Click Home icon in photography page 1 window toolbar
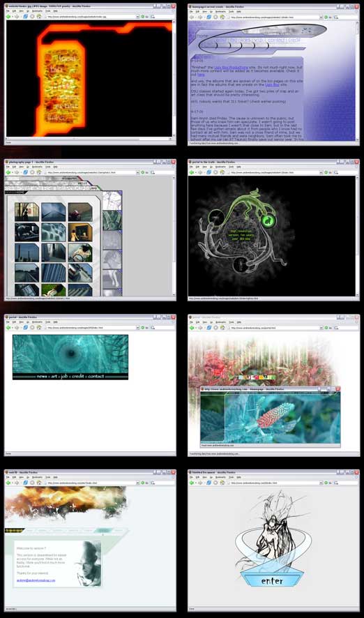This screenshot has width=364, height=618. (x=38, y=172)
